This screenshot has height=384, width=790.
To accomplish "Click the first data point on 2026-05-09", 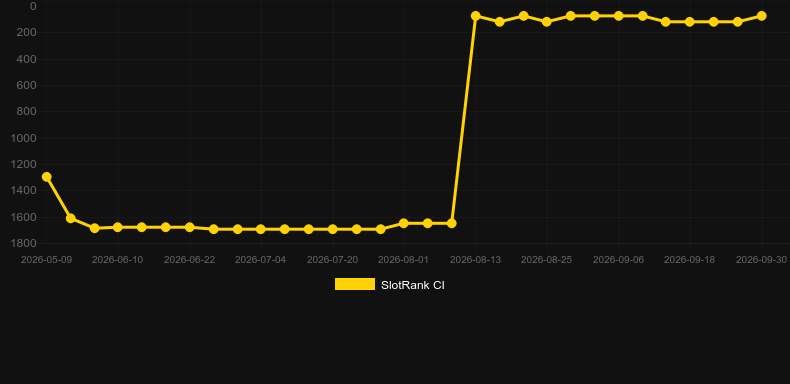I will [x=46, y=177].
